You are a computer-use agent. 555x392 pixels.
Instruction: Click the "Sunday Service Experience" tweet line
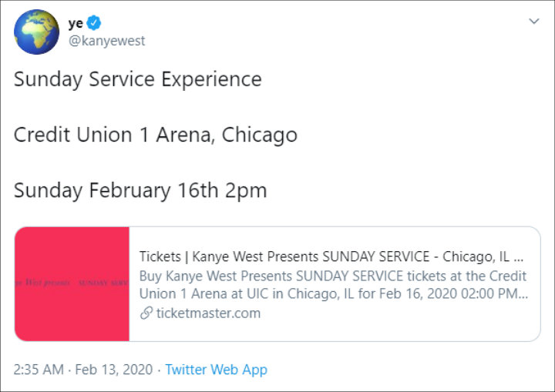pyautogui.click(x=138, y=79)
